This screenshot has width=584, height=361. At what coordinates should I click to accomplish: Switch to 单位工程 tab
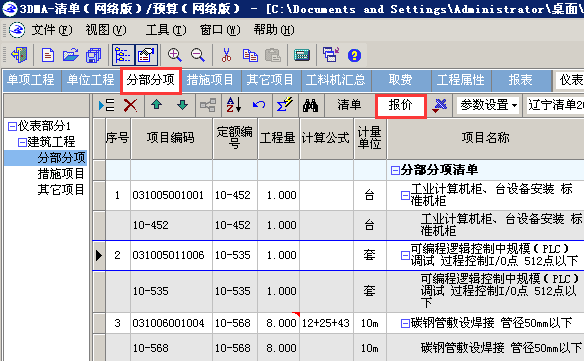91,80
